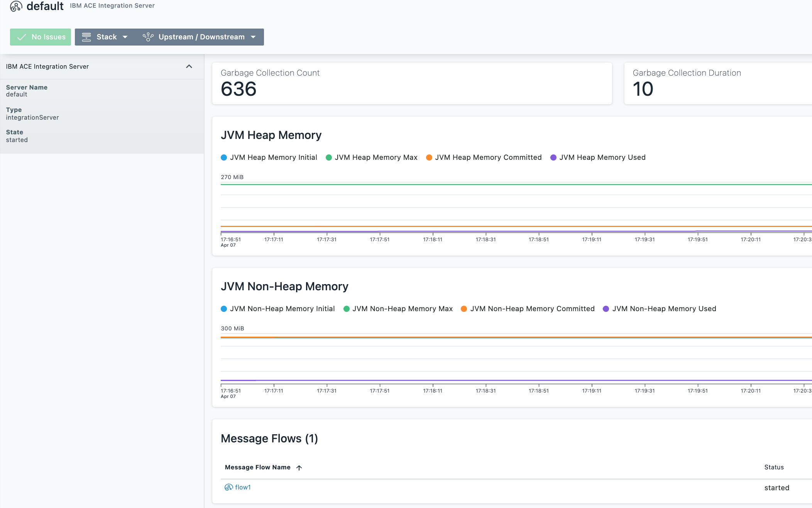Collapse the IBM ACE Integration Server panel
Screen dimensions: 812x508
pos(189,66)
